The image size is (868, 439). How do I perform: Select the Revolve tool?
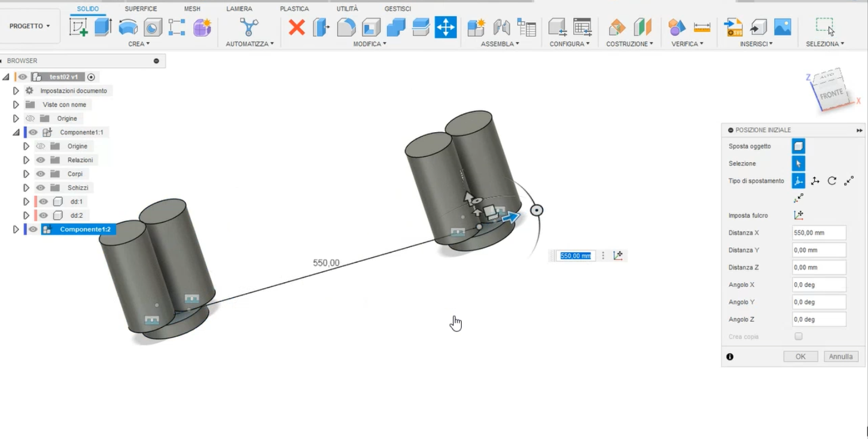pos(129,26)
